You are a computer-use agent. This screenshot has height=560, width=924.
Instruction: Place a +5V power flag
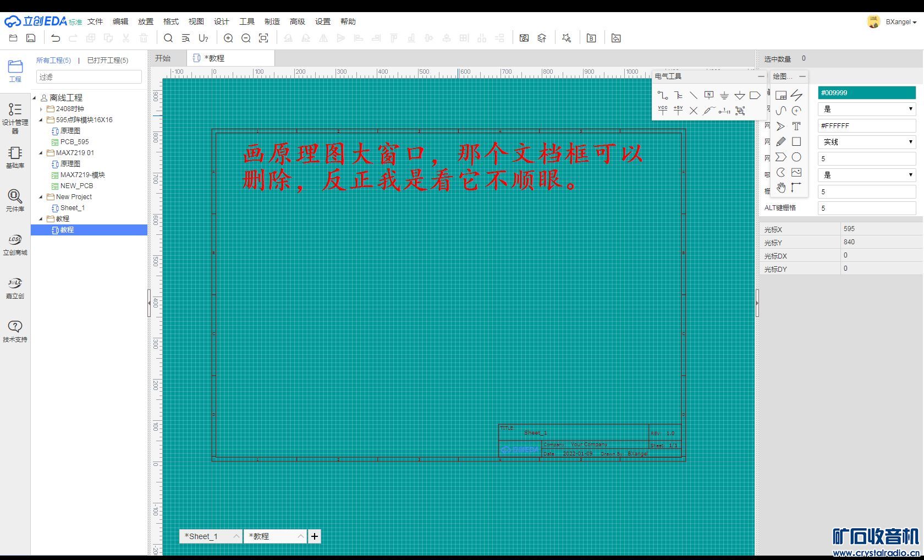coord(678,111)
